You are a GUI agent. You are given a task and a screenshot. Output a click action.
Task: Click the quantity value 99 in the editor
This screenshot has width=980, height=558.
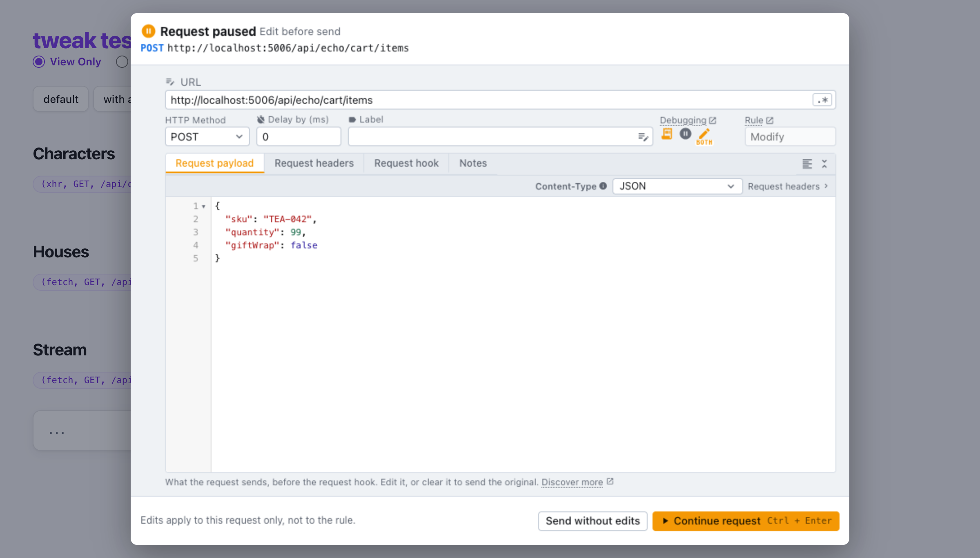click(x=296, y=232)
